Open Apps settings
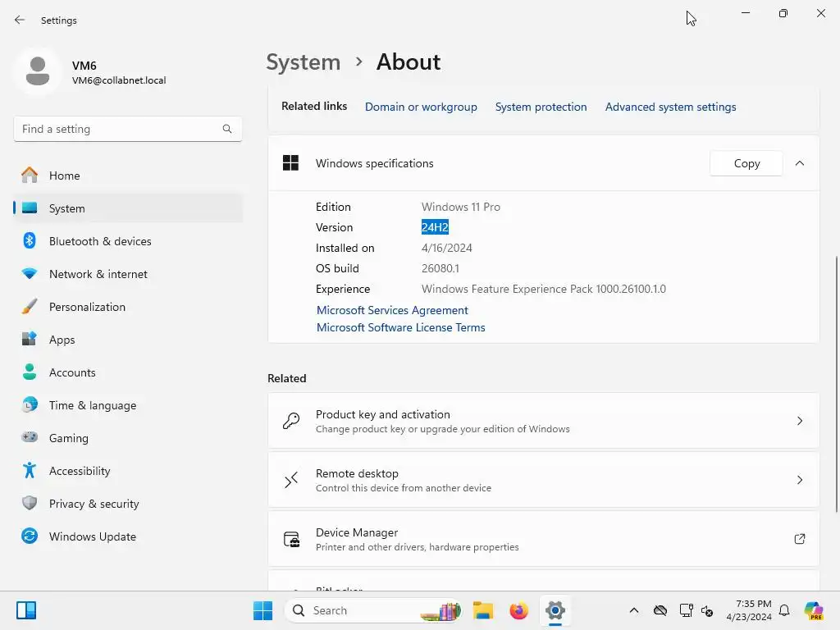This screenshot has width=840, height=630. (129, 340)
